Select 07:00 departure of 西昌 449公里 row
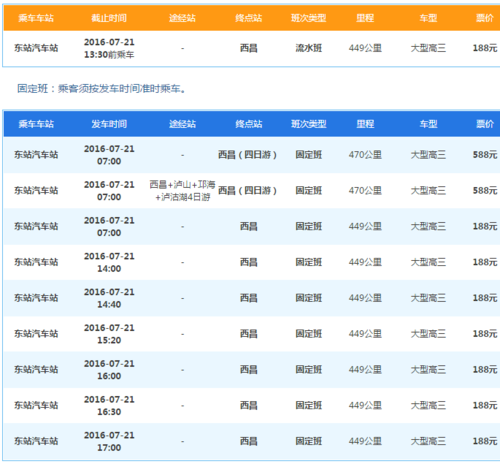Screen dimensions: 500x464 pos(109,227)
